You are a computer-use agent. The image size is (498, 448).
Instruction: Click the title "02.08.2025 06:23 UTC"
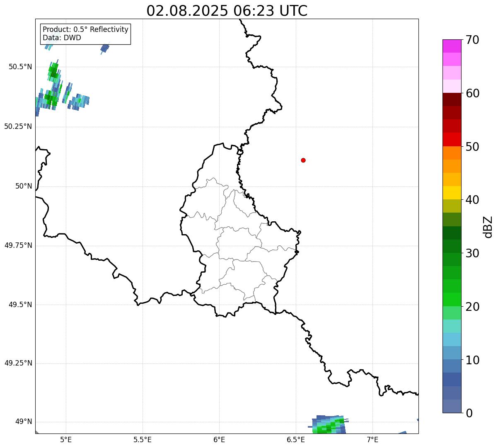coord(227,10)
